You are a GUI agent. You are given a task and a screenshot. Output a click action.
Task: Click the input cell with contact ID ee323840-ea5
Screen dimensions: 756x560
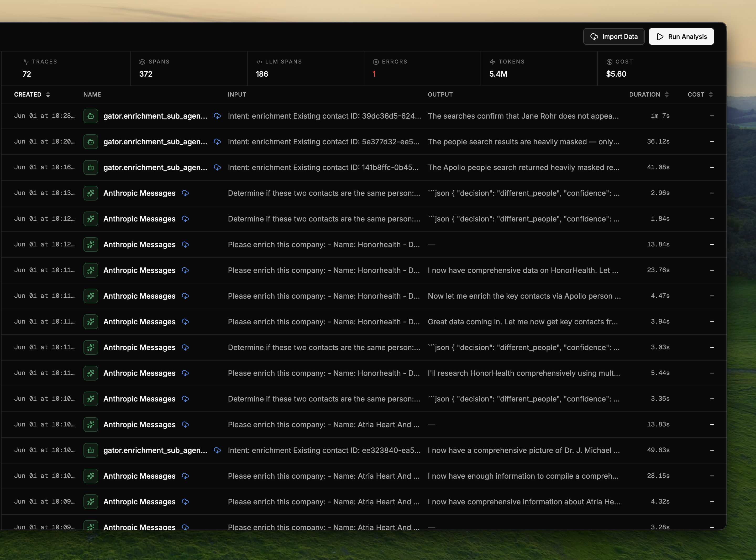pyautogui.click(x=324, y=450)
